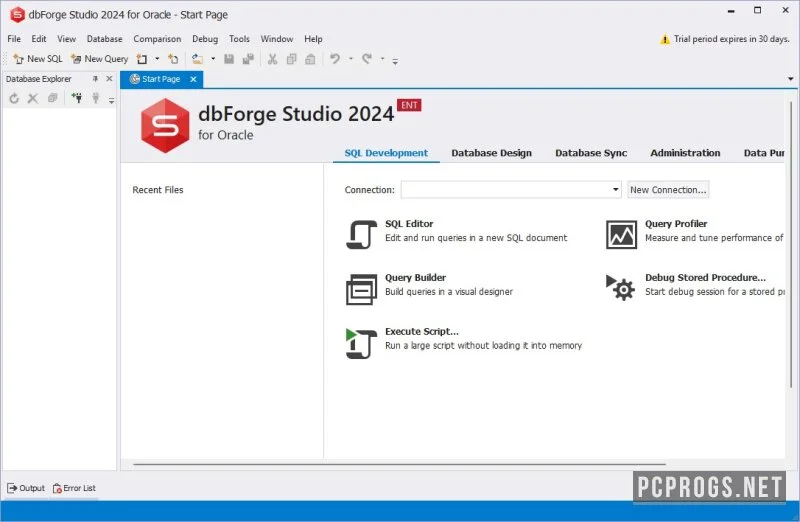The width and height of the screenshot is (800, 522).
Task: Switch to the Data Pump tab
Action: (x=763, y=153)
